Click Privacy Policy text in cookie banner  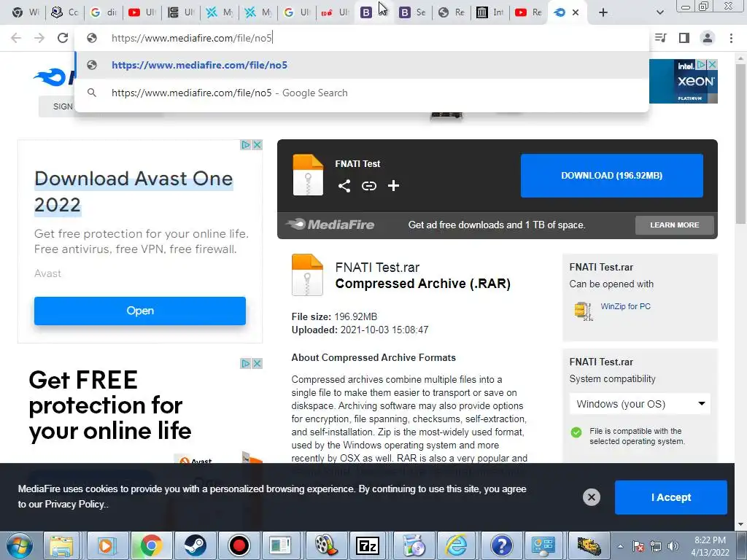pos(74,505)
